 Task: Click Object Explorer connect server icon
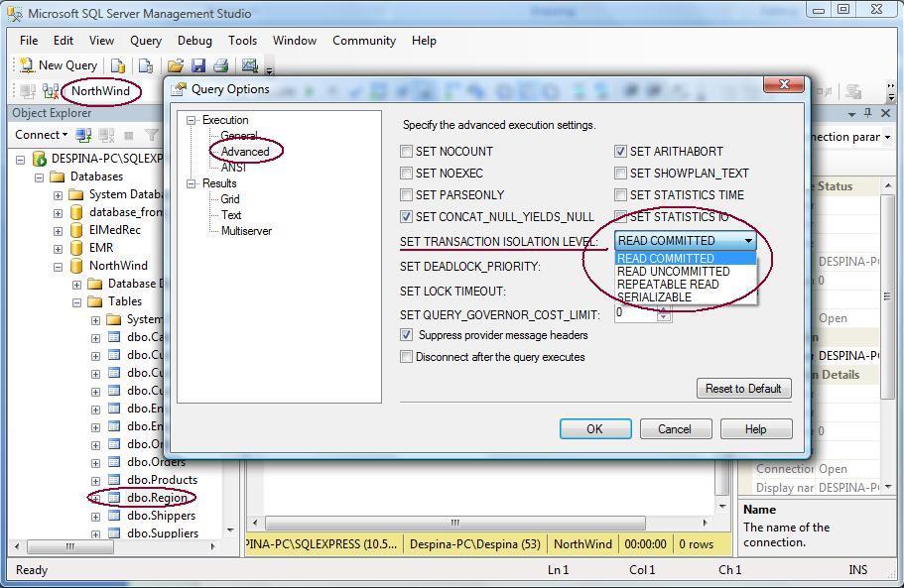[x=83, y=135]
